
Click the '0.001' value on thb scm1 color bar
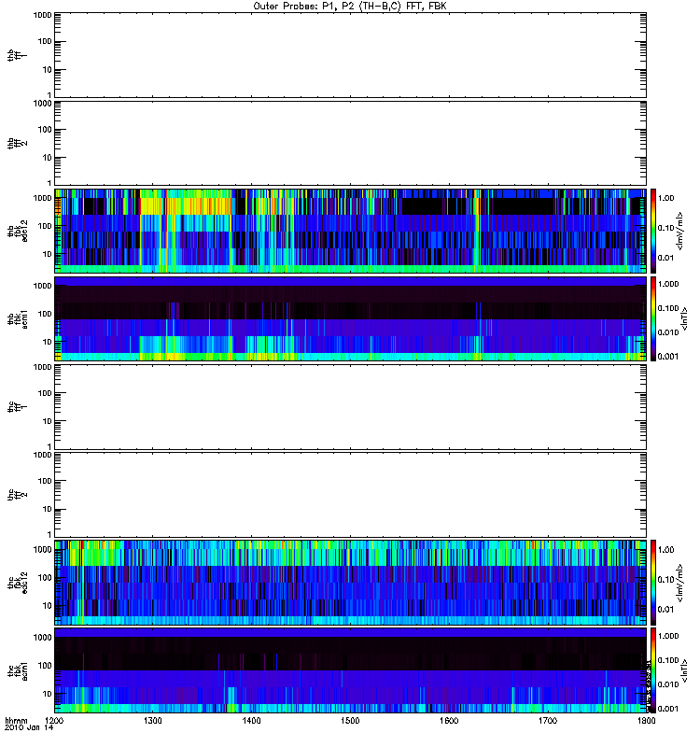(667, 357)
